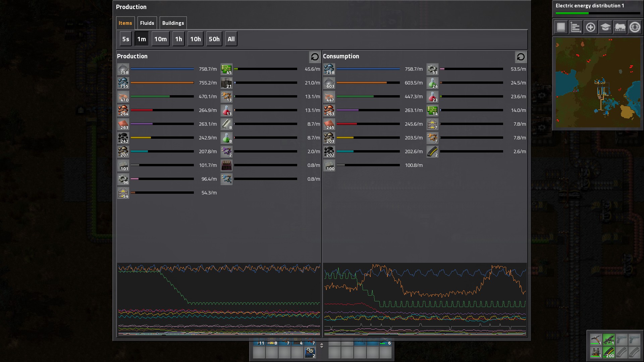This screenshot has width=644, height=362.
Task: Select the 10m time range
Action: [160, 39]
